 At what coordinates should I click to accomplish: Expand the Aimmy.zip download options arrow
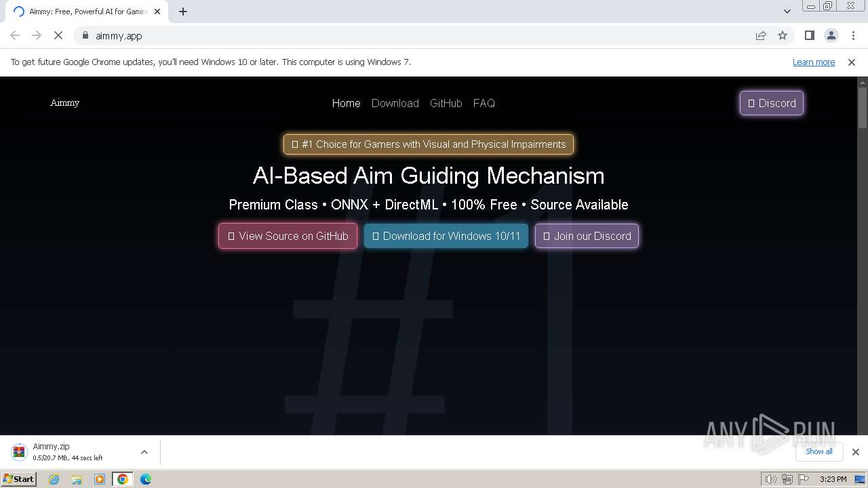[x=144, y=452]
